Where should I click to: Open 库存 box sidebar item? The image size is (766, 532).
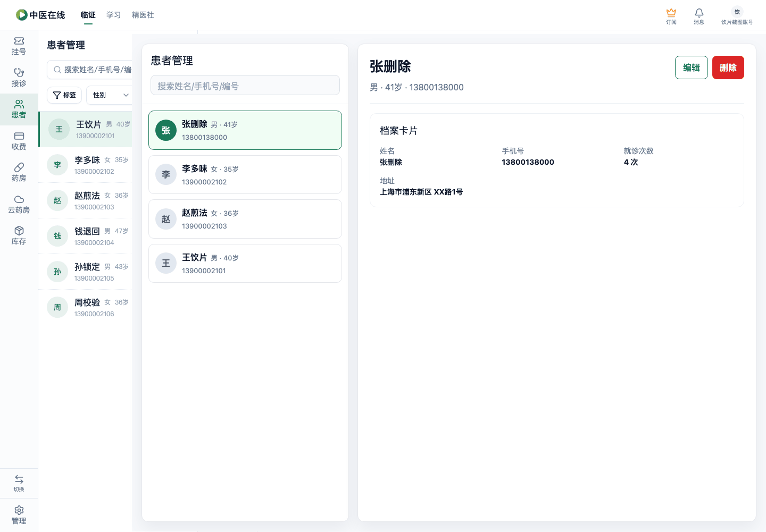coord(19,236)
